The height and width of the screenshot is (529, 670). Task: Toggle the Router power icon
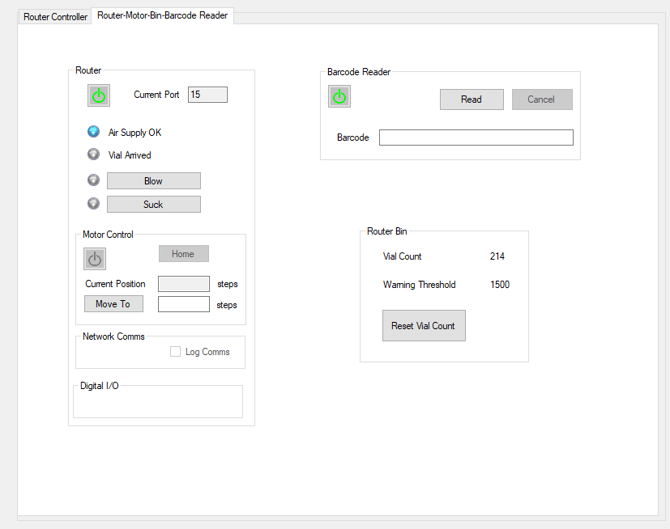(99, 95)
